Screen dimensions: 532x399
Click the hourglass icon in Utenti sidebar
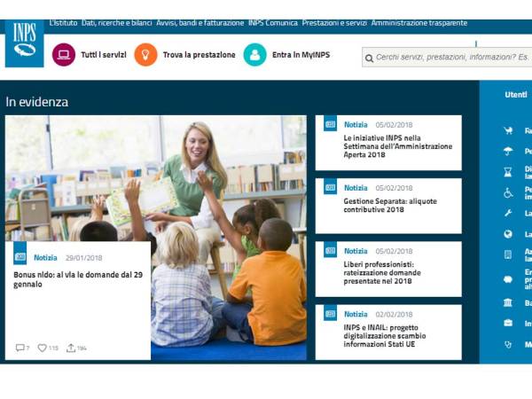508,172
